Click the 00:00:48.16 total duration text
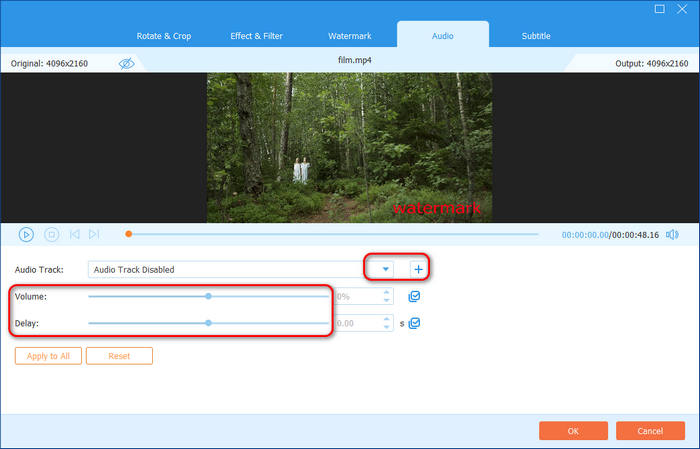Viewport: 700px width, 449px height. [635, 235]
